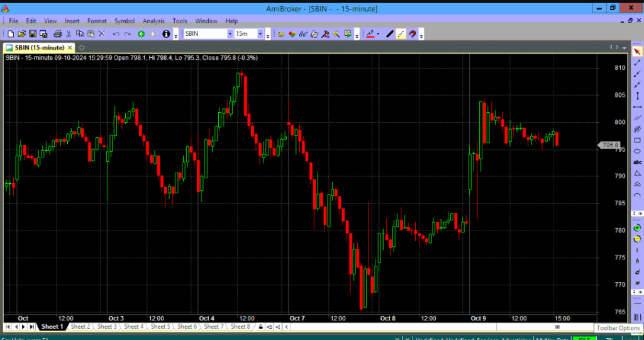Screen dimensions: 644x340
Task: Expand the analysis toolbar overflow options
Action: [x=357, y=35]
